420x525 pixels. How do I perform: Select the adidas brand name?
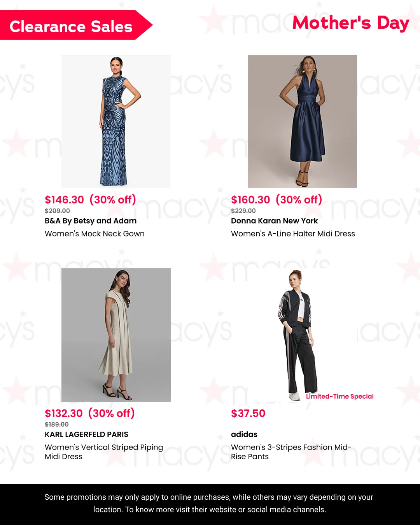(244, 434)
